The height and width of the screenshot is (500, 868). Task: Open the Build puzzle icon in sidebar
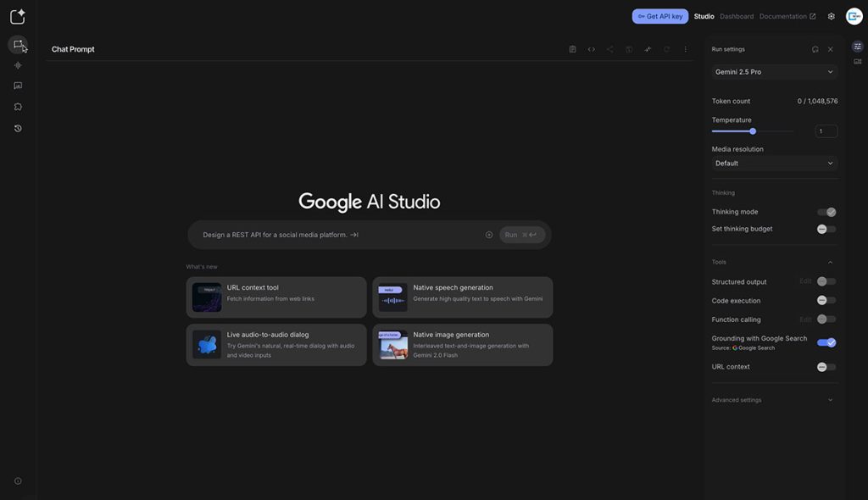[x=18, y=107]
